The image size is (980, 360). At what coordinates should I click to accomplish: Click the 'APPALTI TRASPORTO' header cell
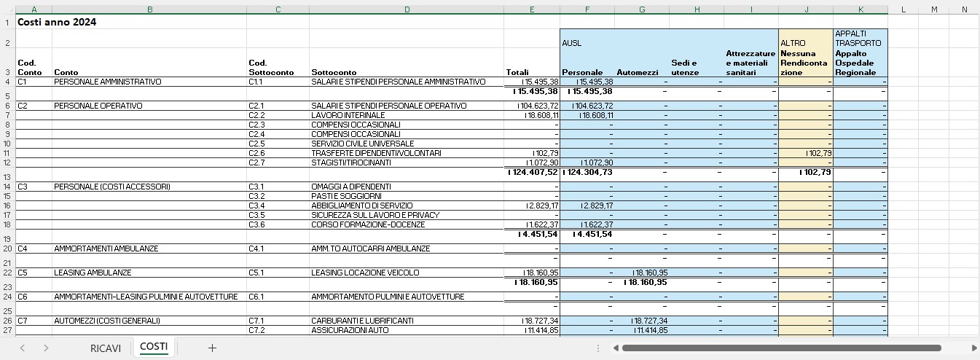tap(861, 39)
